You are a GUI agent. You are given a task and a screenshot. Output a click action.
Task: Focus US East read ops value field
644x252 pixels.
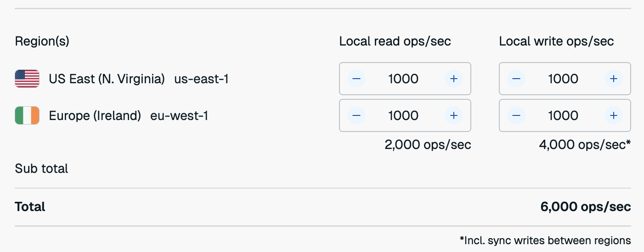coord(404,79)
